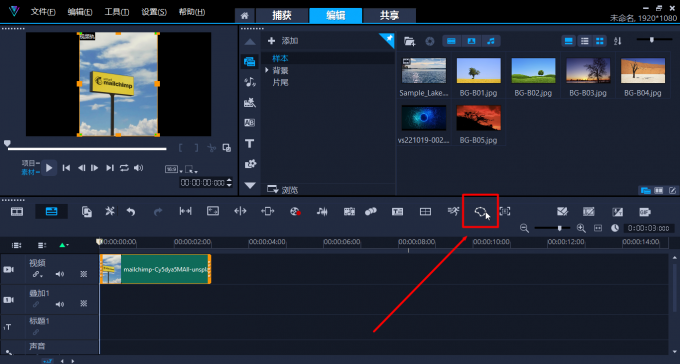The height and width of the screenshot is (364, 680).
Task: Open the 编辑(E) menu
Action: [x=80, y=12]
